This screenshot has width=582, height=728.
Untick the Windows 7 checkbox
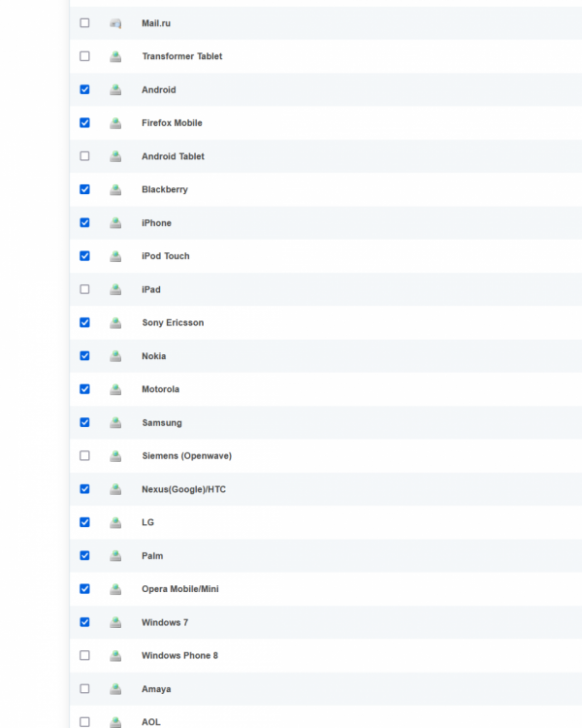(x=84, y=622)
